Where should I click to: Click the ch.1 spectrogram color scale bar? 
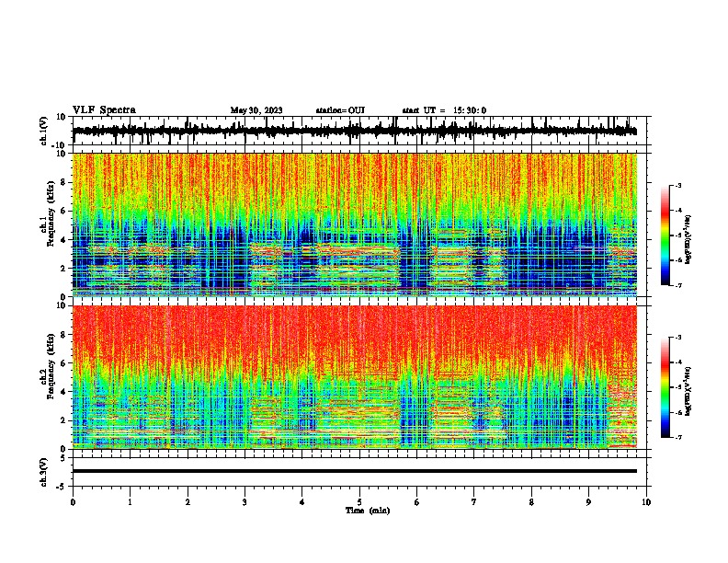click(665, 236)
